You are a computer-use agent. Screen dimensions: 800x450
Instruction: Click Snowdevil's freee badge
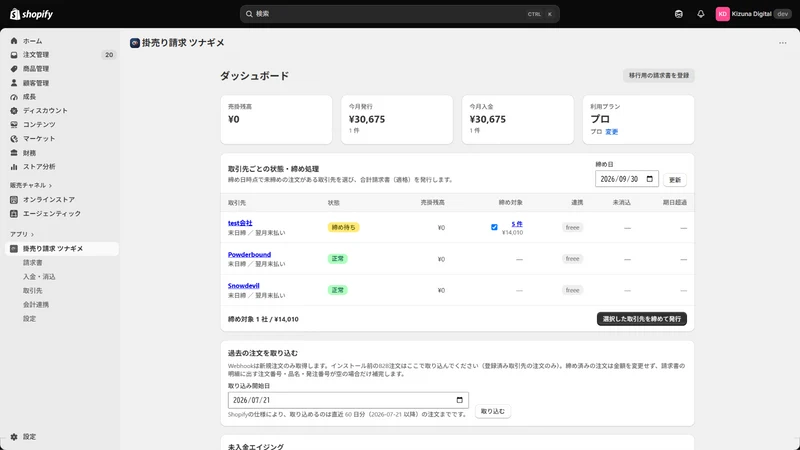tap(572, 290)
